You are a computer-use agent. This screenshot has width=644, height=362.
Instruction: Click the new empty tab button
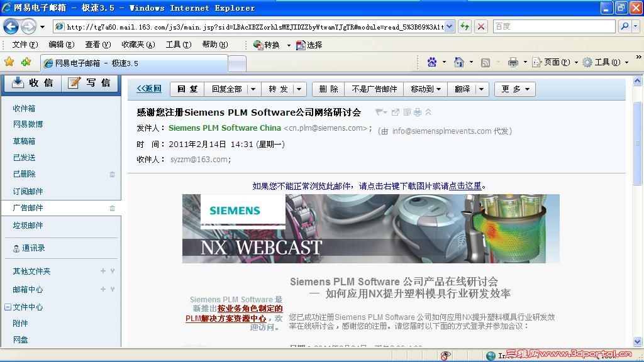click(237, 63)
